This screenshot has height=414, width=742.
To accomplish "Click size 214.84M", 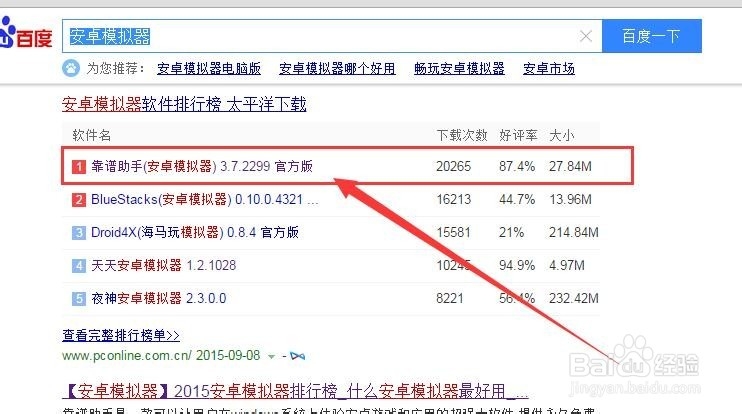I will coord(574,232).
